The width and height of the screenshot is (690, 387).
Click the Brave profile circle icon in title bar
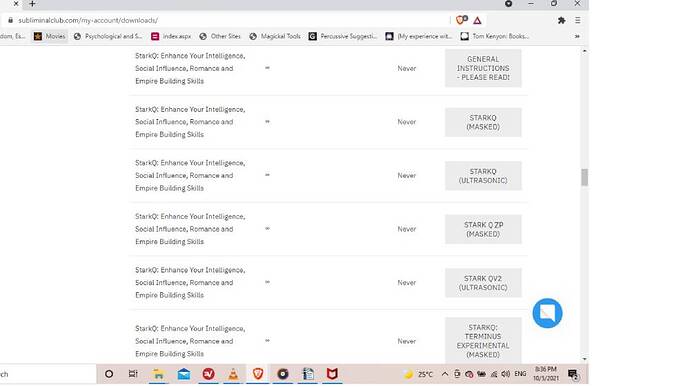coord(508,4)
